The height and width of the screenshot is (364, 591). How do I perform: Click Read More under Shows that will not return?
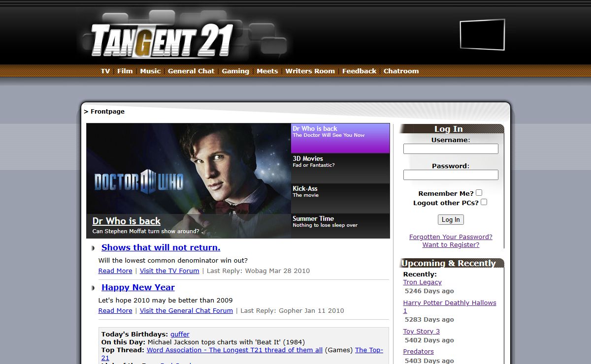click(115, 271)
